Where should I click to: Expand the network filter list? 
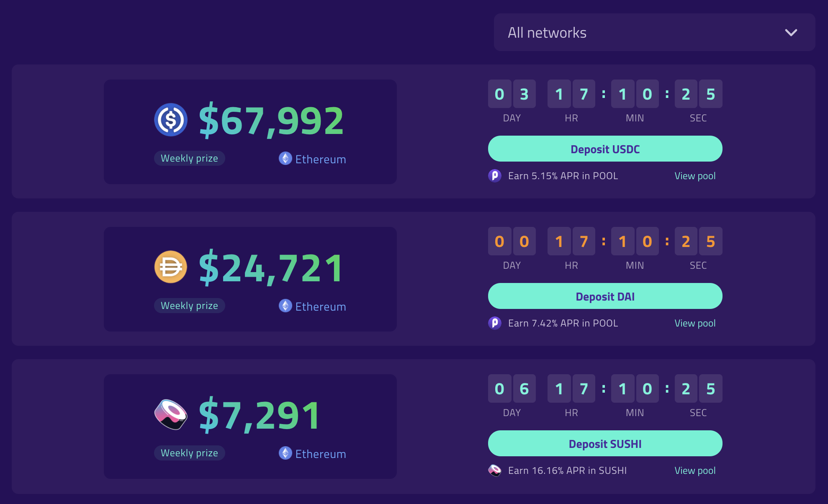(x=654, y=32)
